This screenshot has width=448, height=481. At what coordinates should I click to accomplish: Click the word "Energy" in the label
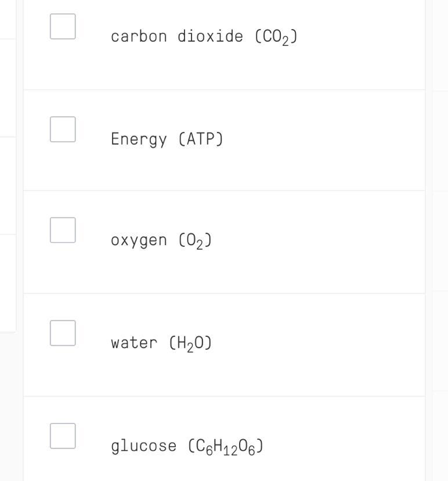(x=139, y=139)
